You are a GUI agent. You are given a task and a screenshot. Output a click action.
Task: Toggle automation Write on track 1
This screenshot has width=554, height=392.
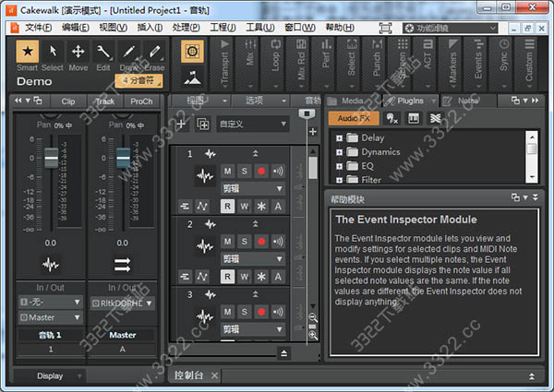[x=245, y=206]
